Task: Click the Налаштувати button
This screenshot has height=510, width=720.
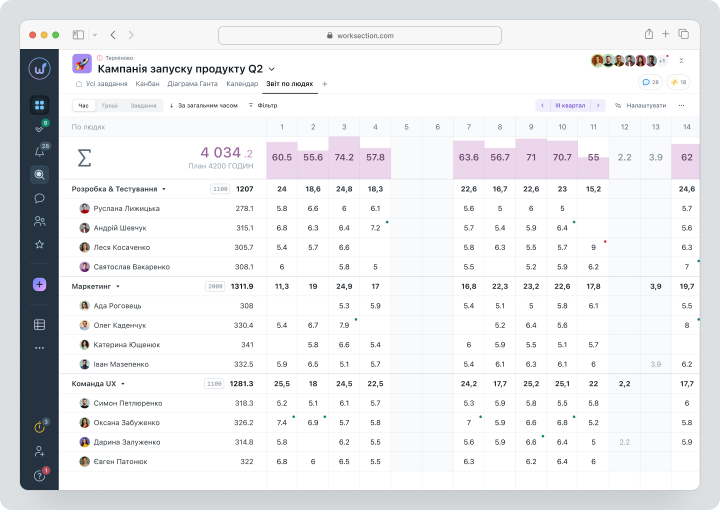Action: pos(641,106)
